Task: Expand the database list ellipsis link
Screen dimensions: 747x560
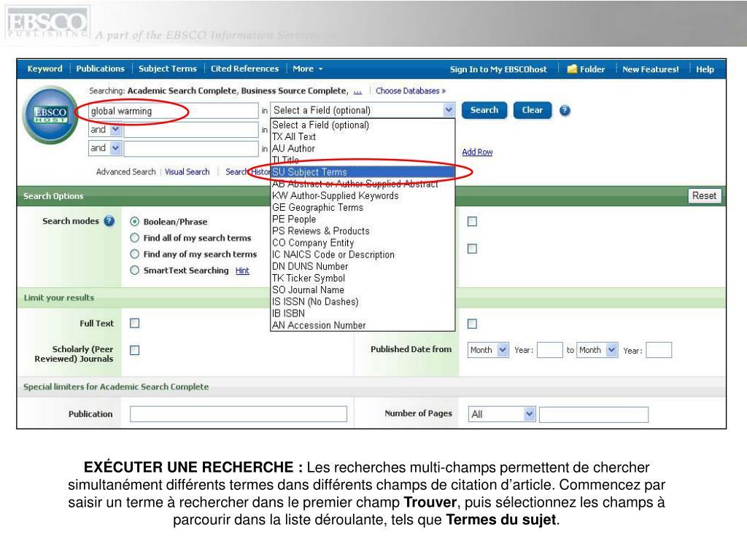Action: 357,91
